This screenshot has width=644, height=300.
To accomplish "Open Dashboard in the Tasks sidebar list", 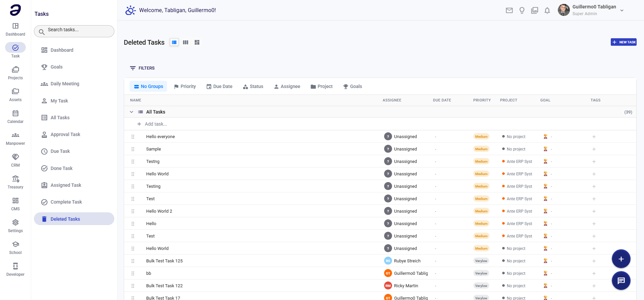I will pos(74,50).
